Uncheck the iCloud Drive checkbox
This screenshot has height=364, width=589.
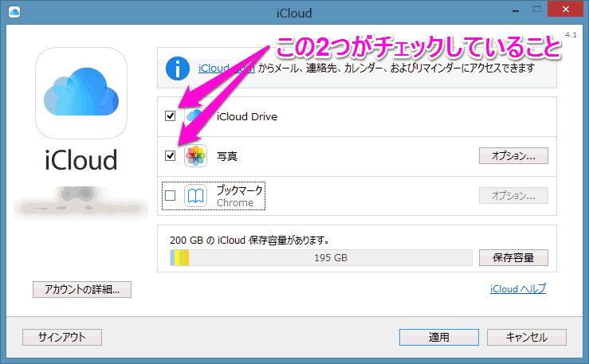tap(170, 116)
